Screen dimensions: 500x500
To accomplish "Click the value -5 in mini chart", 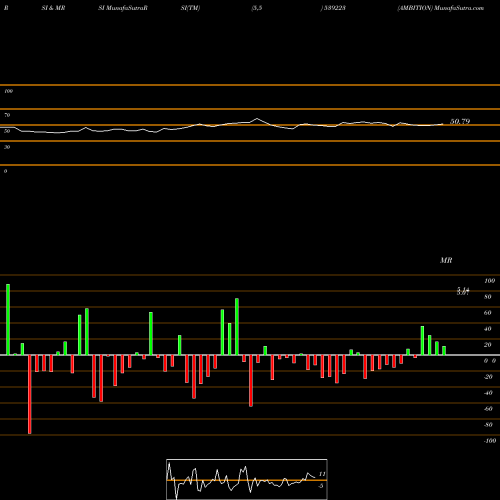I will pyautogui.click(x=321, y=486).
